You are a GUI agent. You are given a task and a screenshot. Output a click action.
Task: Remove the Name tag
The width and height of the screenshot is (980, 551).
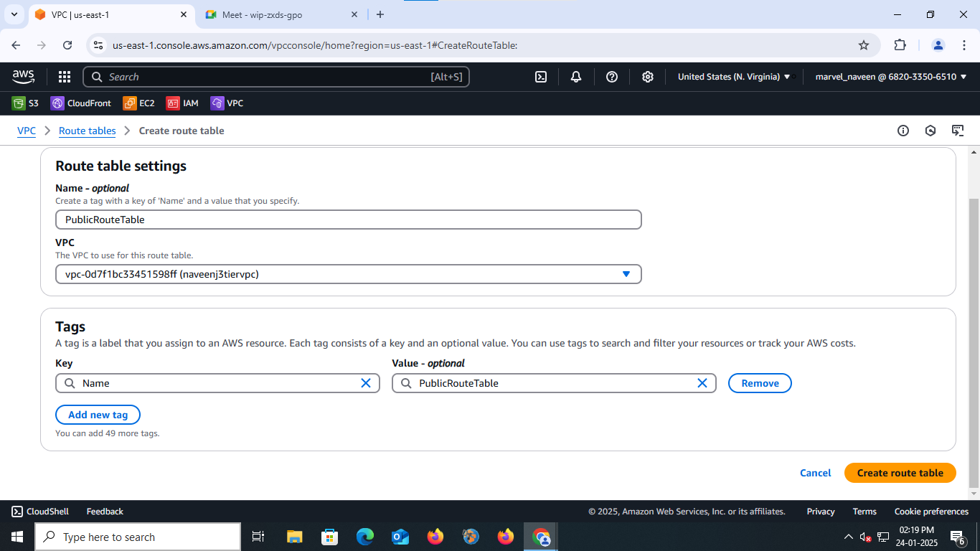pyautogui.click(x=760, y=383)
